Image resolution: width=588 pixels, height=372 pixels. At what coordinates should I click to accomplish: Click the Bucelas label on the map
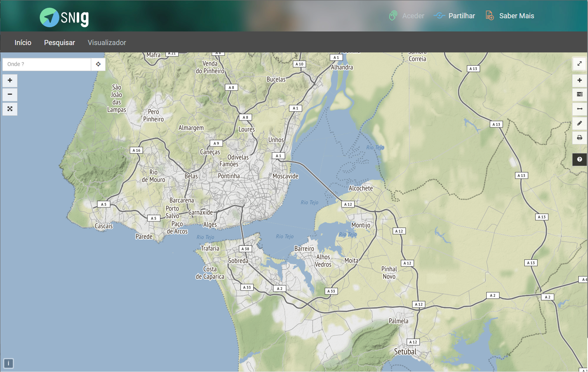pyautogui.click(x=276, y=79)
